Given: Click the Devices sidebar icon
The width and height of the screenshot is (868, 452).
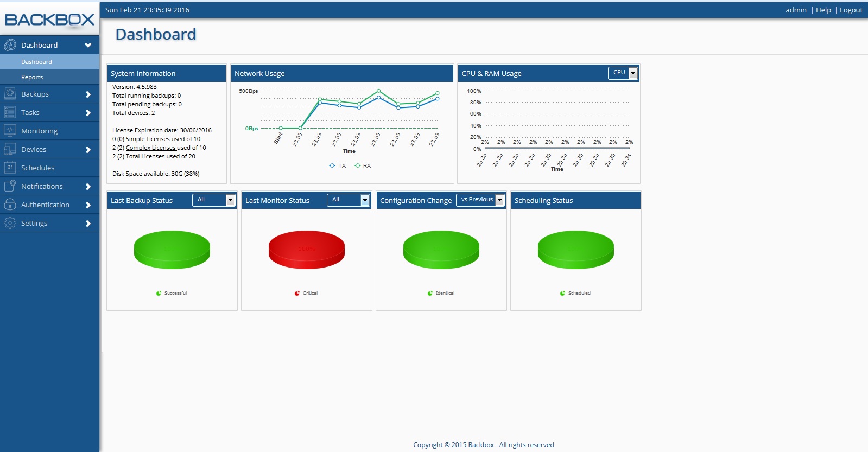Looking at the screenshot, I should (10, 149).
